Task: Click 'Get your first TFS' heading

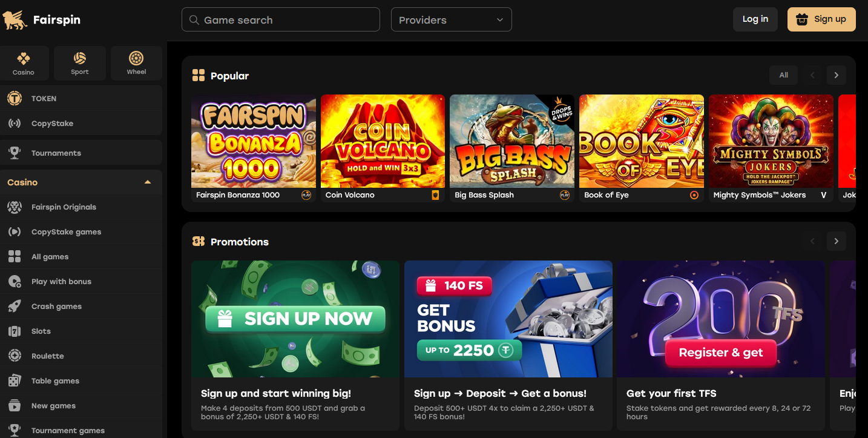Action: (x=671, y=393)
